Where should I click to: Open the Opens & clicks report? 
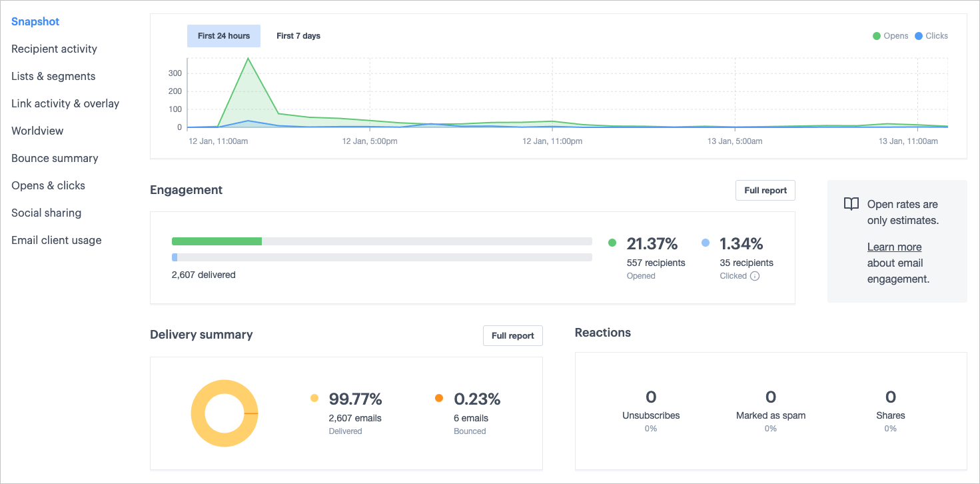[x=48, y=185]
